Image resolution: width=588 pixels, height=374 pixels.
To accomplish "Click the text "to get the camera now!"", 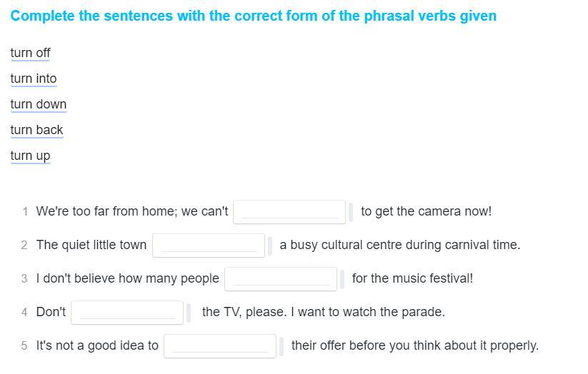I will [426, 211].
